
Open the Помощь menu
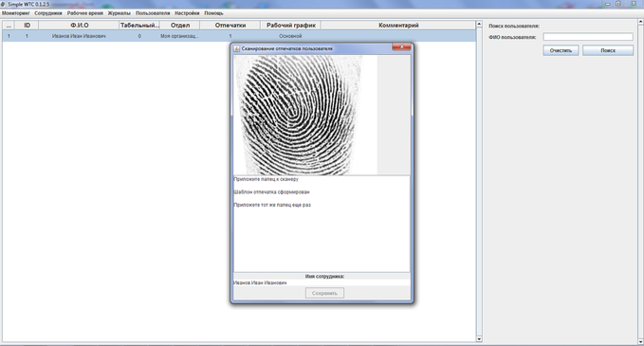[x=213, y=13]
